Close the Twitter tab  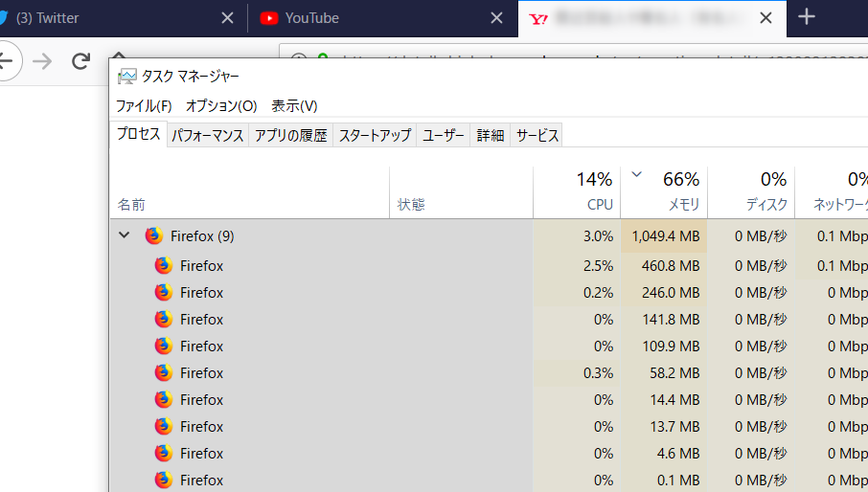227,18
